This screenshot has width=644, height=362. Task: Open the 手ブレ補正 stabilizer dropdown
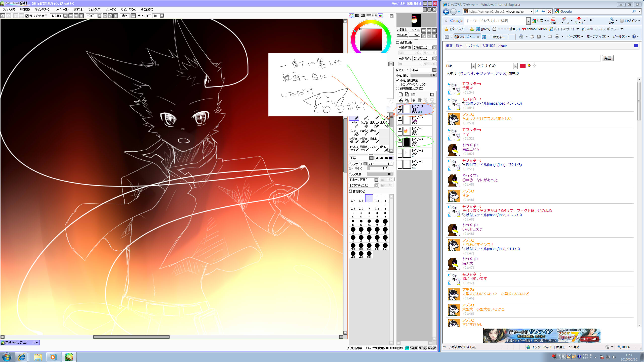[162, 16]
